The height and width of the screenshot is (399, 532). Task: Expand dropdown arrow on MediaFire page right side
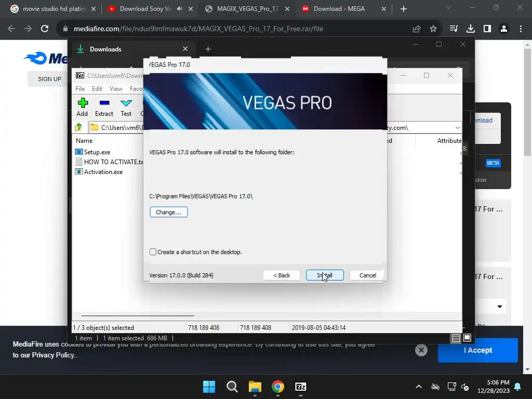click(x=499, y=307)
